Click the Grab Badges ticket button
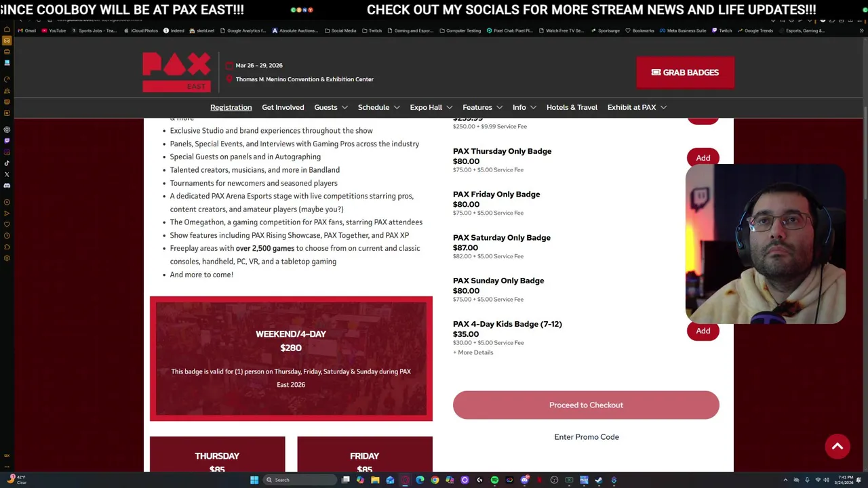 pos(685,73)
